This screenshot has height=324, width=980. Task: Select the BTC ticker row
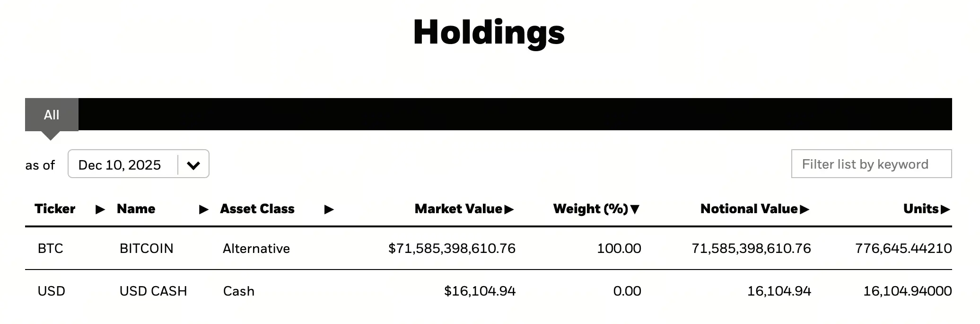click(489, 249)
